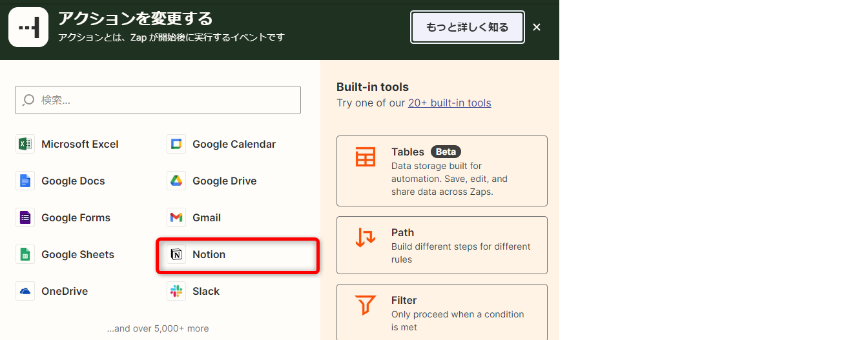Open the Filter built-in tool card
Screen dimensions: 868x340
pos(442,312)
